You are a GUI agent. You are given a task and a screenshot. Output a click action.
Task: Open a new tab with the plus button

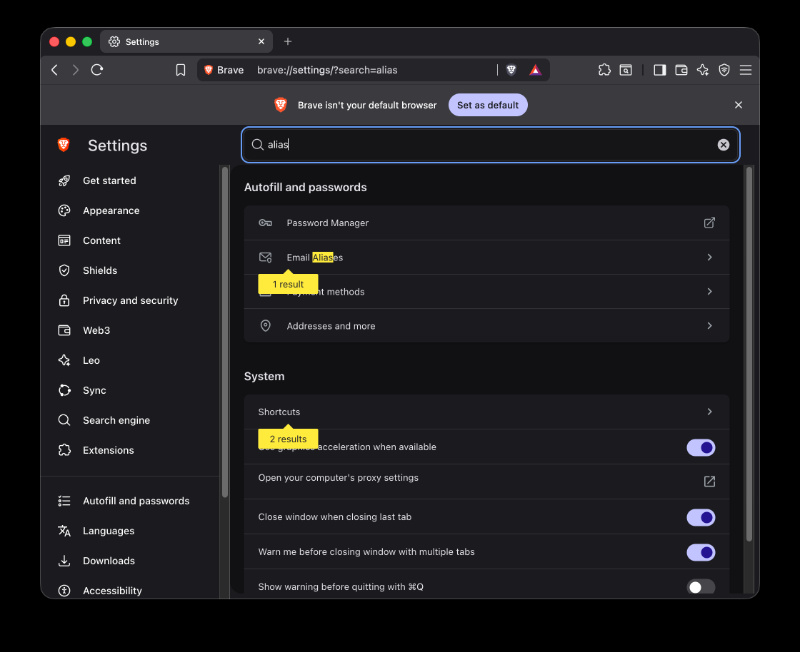(x=288, y=41)
